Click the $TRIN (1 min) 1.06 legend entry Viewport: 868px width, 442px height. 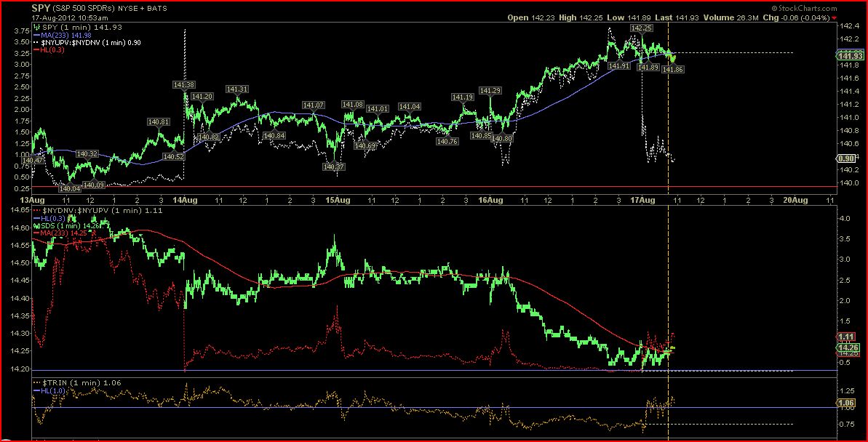(78, 383)
